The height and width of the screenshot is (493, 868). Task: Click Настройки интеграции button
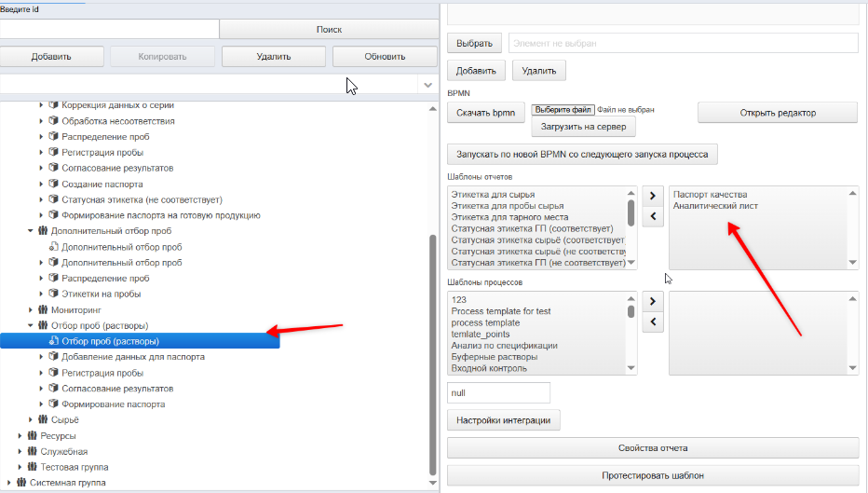click(504, 420)
